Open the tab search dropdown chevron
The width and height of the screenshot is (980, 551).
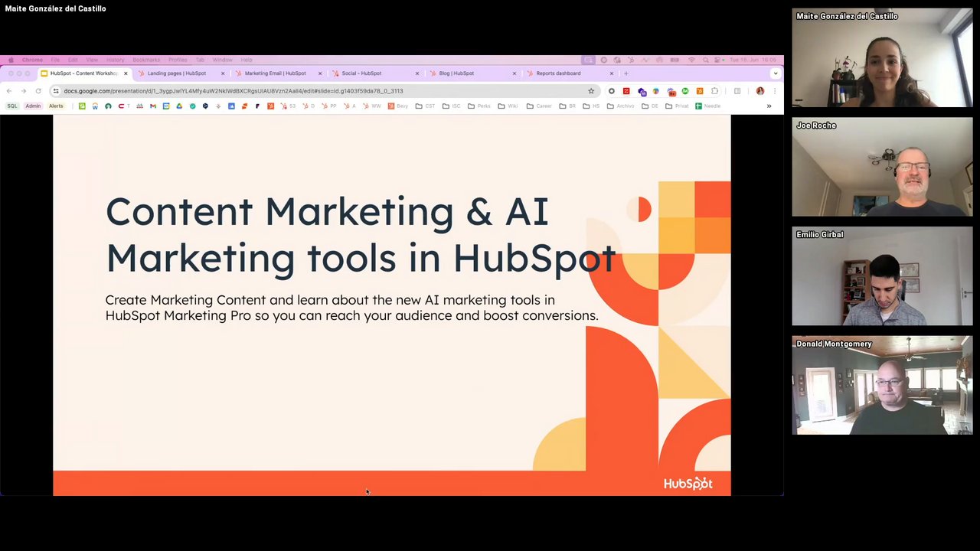tap(775, 73)
